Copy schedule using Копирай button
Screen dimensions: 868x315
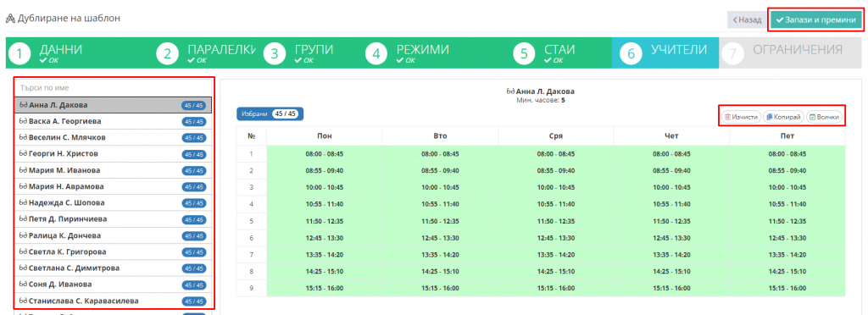point(782,117)
